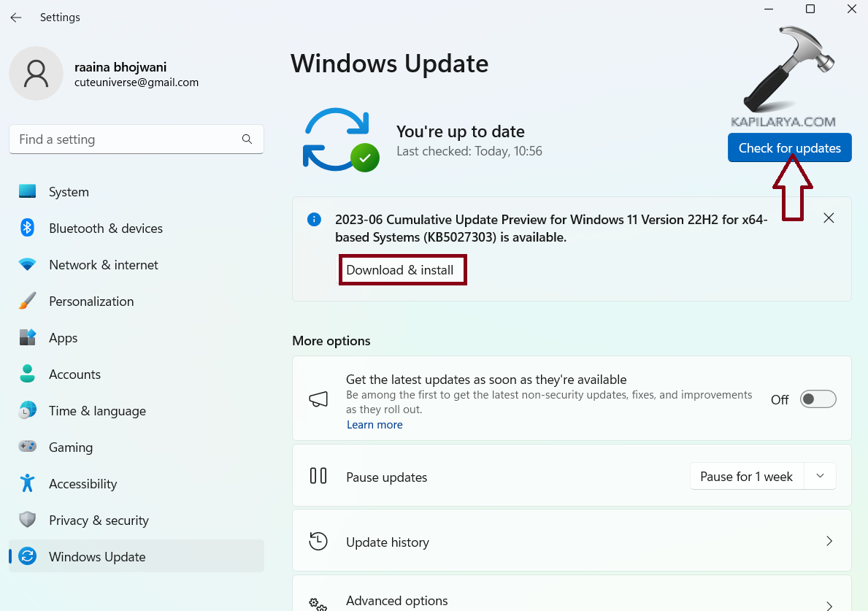
Task: Click the back arrow in Settings header
Action: click(16, 18)
